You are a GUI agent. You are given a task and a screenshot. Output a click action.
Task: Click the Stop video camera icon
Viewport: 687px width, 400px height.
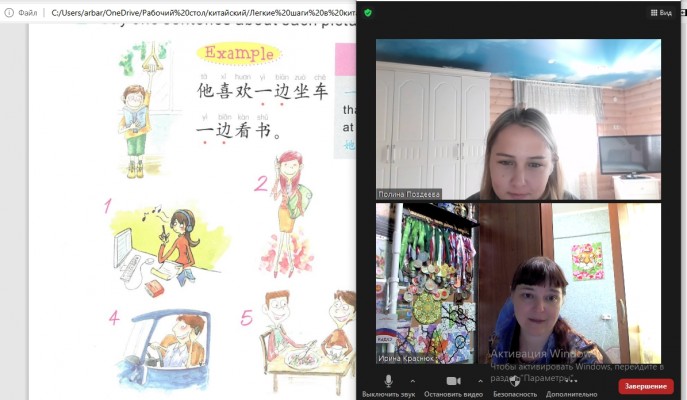pos(453,381)
